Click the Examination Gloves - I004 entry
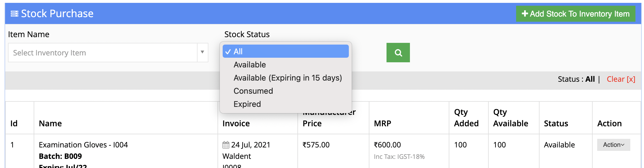 (83, 145)
